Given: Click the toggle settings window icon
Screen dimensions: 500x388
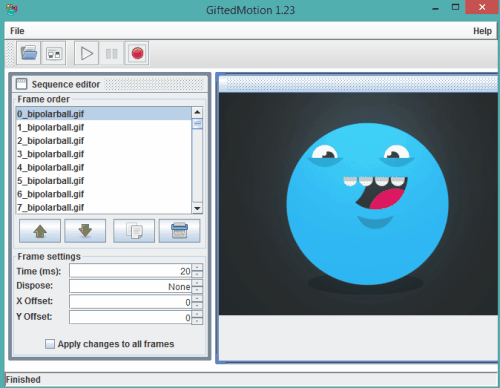Looking at the screenshot, I should click(x=54, y=53).
